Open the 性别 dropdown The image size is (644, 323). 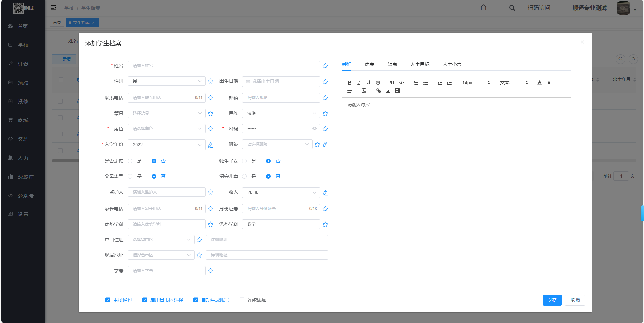166,81
